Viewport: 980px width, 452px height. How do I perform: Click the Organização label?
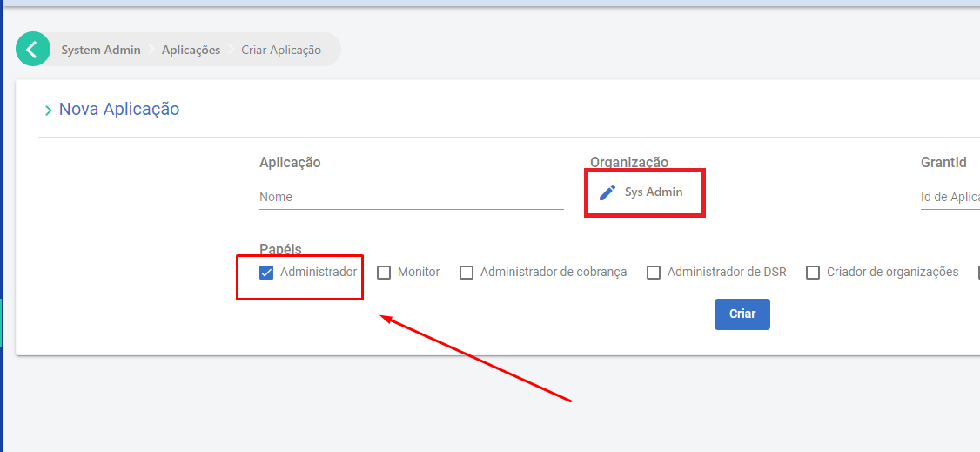pyautogui.click(x=628, y=163)
